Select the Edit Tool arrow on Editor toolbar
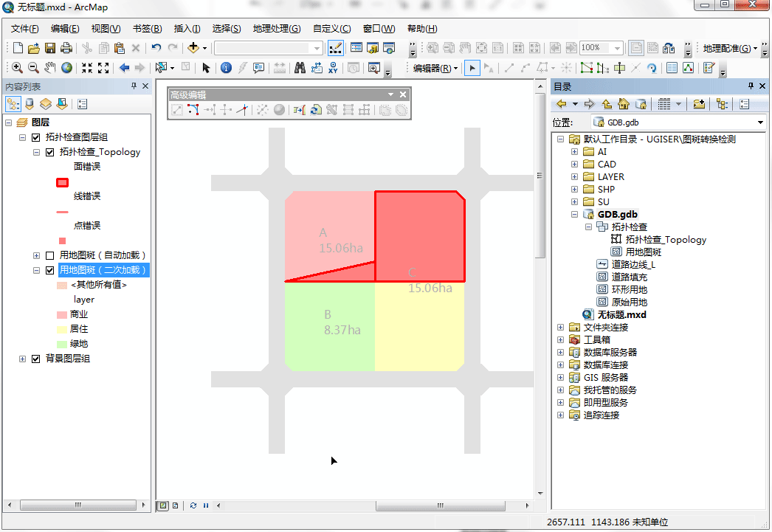This screenshot has height=532, width=772. pos(472,68)
